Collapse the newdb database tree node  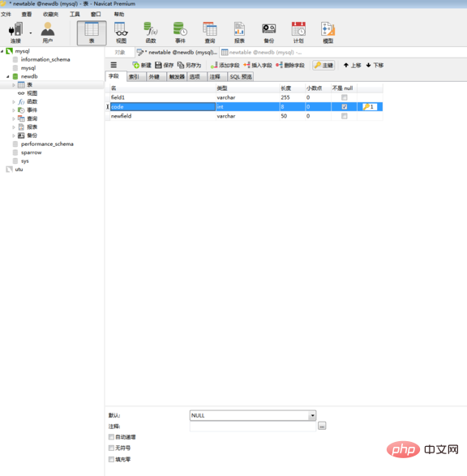pyautogui.click(x=8, y=76)
